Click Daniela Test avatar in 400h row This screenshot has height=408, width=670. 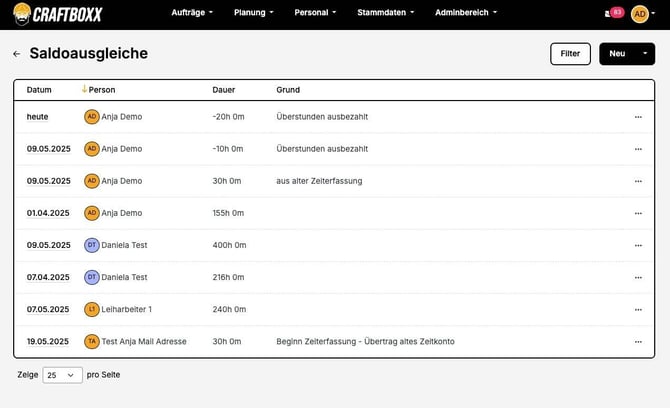coord(92,245)
